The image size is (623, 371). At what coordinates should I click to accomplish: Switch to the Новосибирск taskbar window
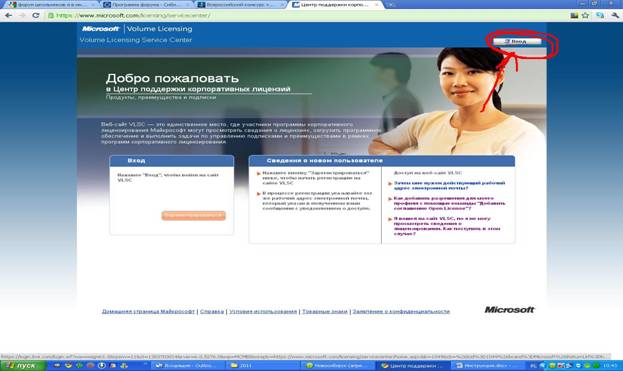tap(337, 365)
